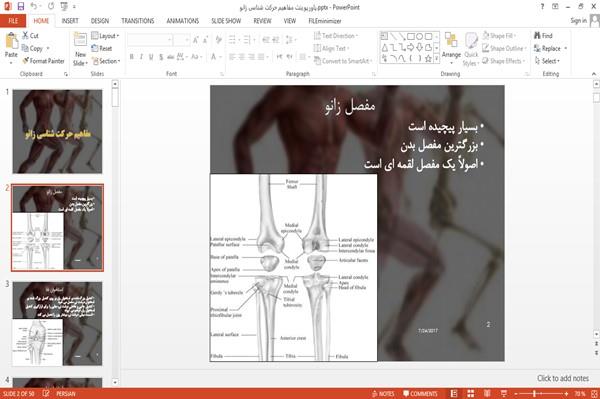Click the Save icon in quick access toolbar
Viewport: 600px width, 399px height.
coord(21,6)
